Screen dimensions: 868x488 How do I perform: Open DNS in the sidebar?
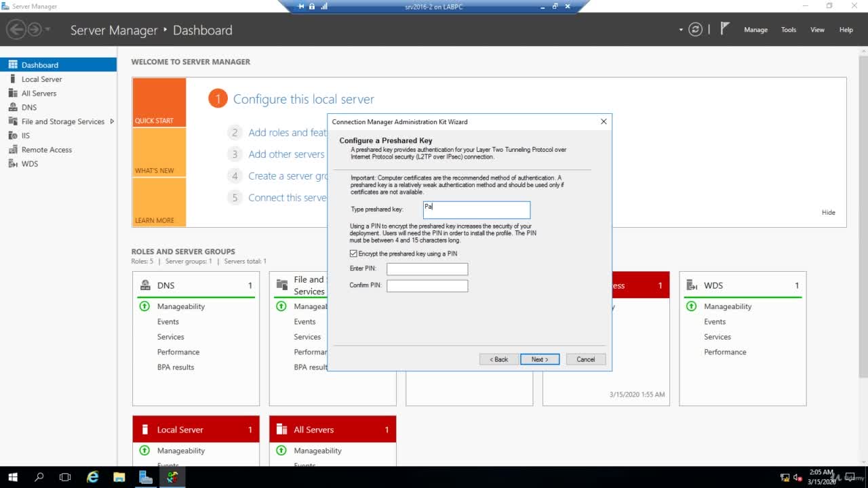coord(58,107)
